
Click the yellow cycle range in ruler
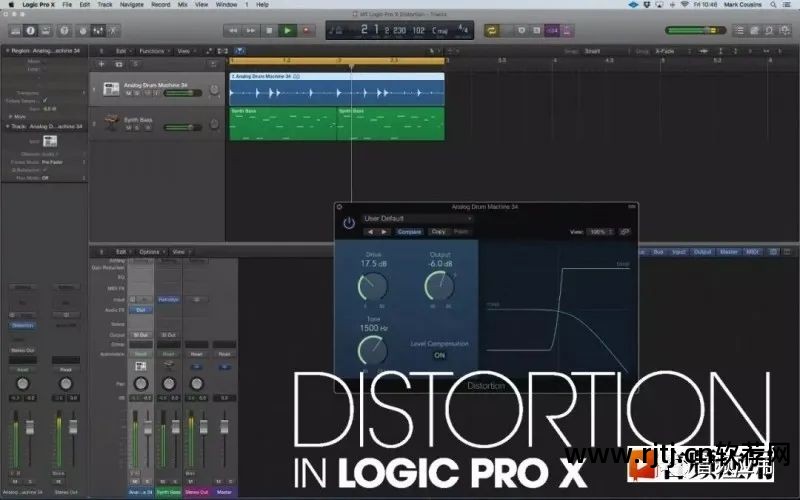[337, 61]
